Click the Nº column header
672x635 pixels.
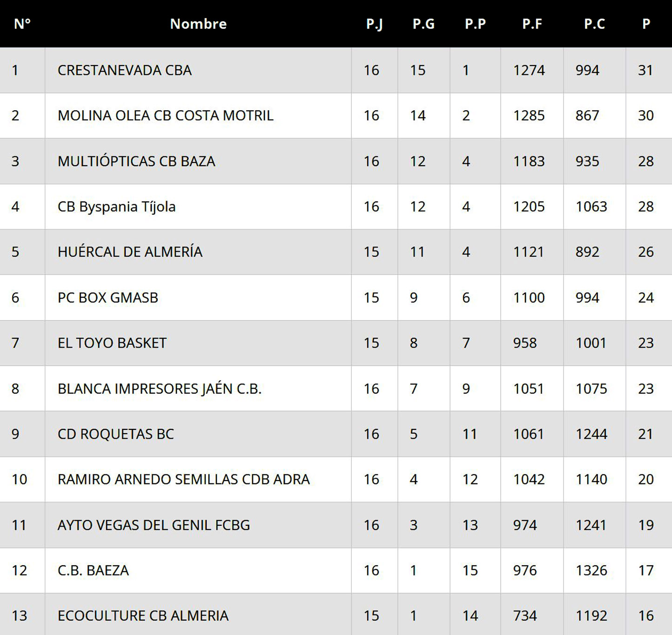pos(22,24)
